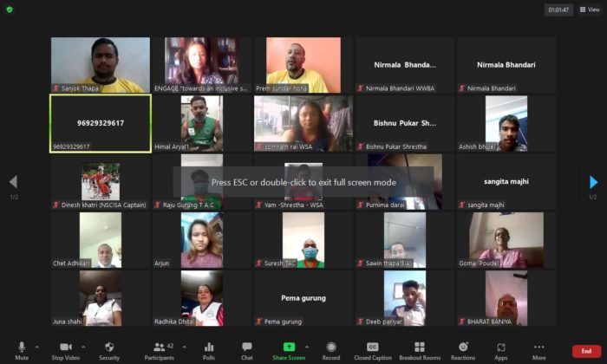Screen dimensions: 607x364
Task: Open the Security options
Action: coord(109,349)
